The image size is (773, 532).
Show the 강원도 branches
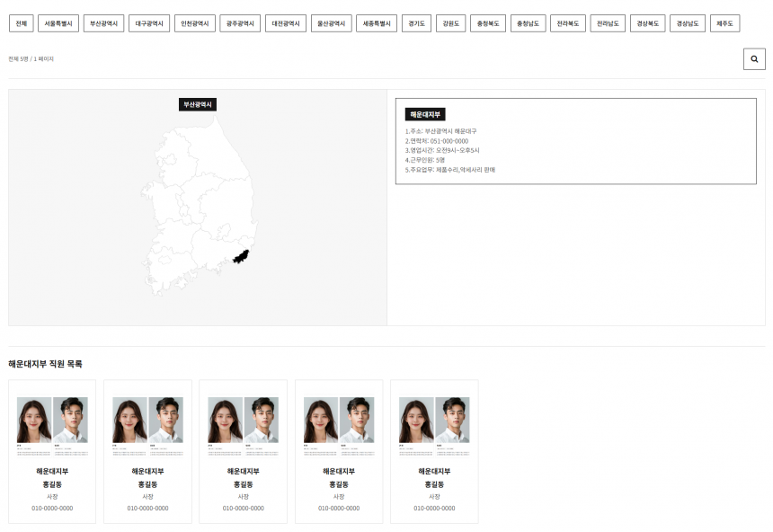pyautogui.click(x=450, y=23)
